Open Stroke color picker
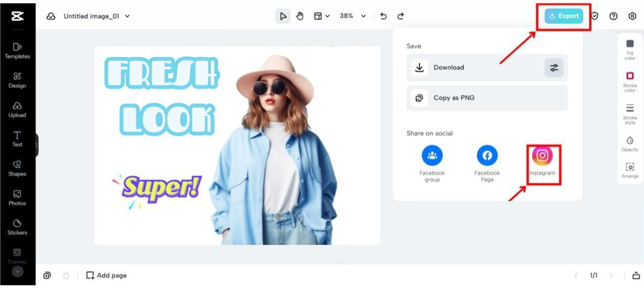The image size is (644, 288). click(630, 82)
